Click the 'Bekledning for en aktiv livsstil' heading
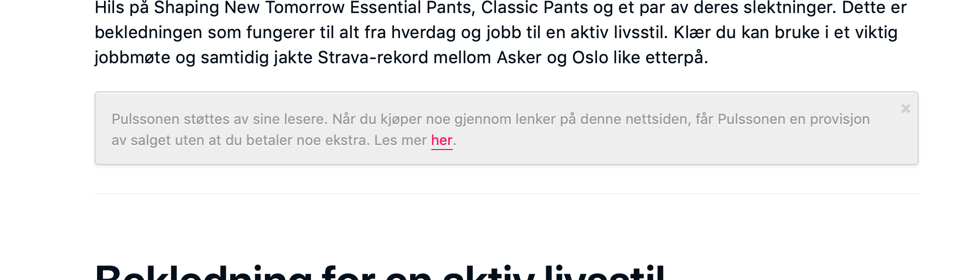The width and height of the screenshot is (980, 280). (x=380, y=271)
